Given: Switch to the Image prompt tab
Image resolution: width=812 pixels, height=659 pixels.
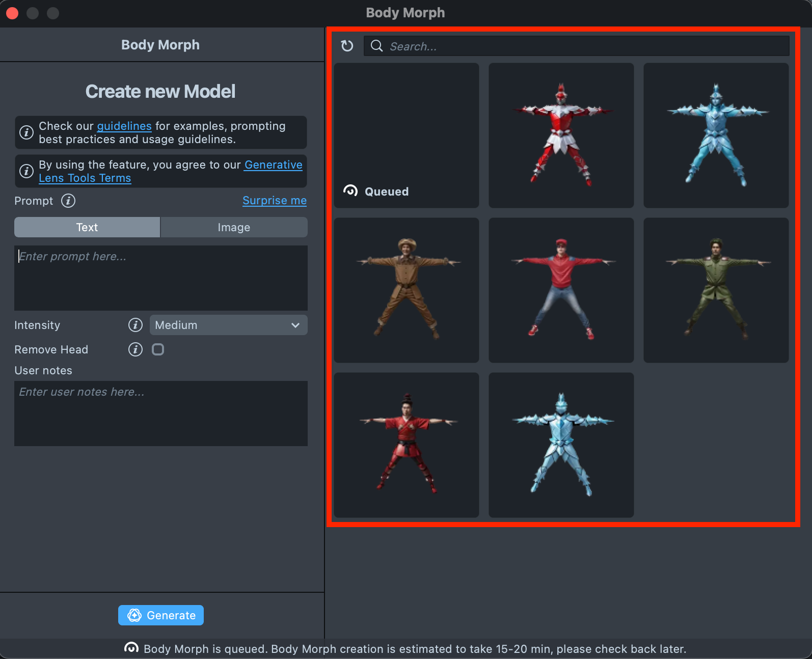Looking at the screenshot, I should click(234, 227).
